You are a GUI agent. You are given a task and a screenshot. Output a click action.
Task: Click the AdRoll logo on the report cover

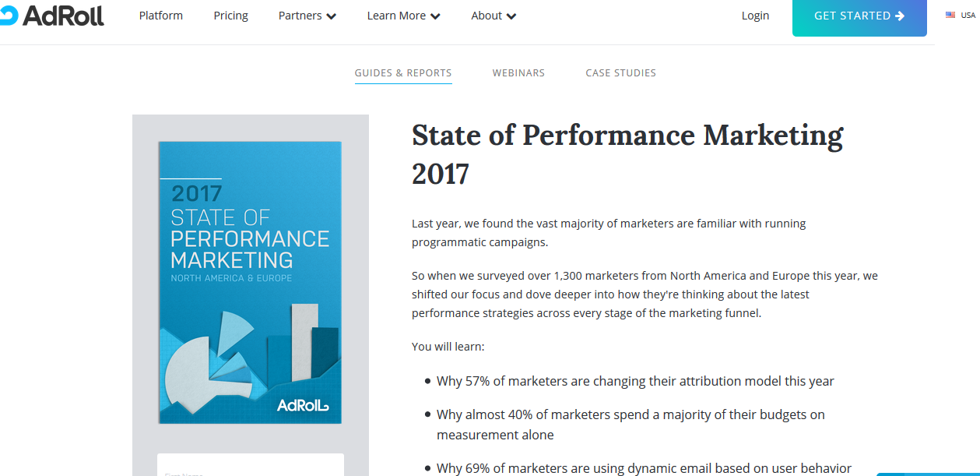(303, 405)
